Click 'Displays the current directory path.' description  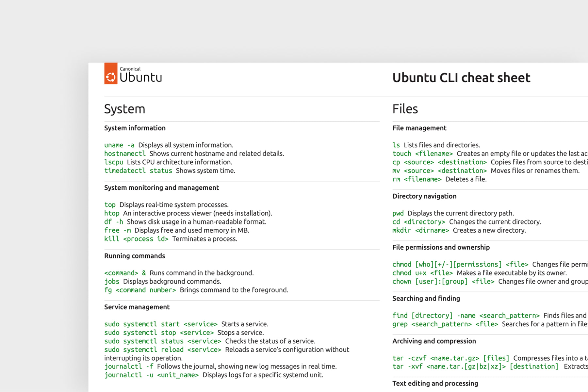point(461,213)
